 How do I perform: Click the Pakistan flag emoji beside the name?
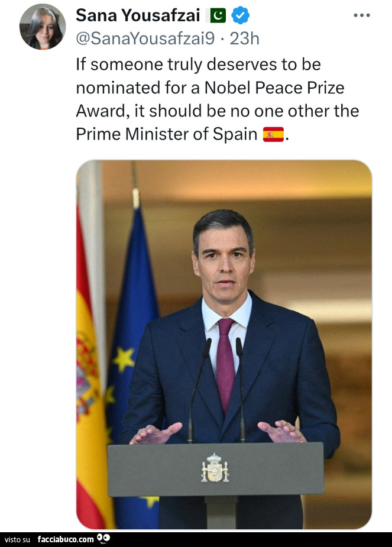coord(218,15)
